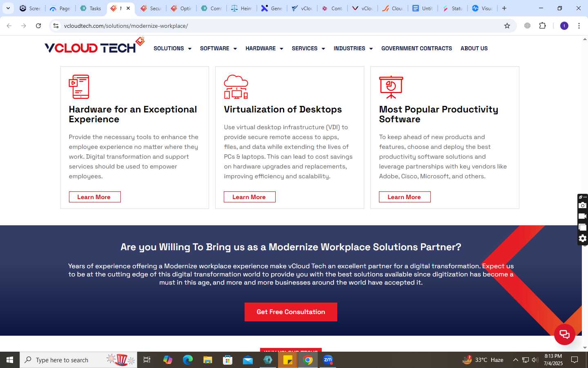Go forward to the next page
This screenshot has width=588, height=368.
(24, 26)
